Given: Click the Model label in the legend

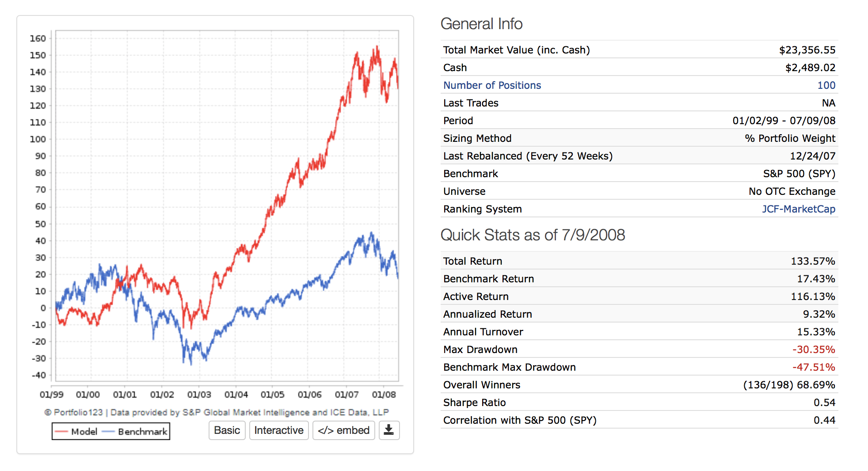Looking at the screenshot, I should pyautogui.click(x=84, y=432).
